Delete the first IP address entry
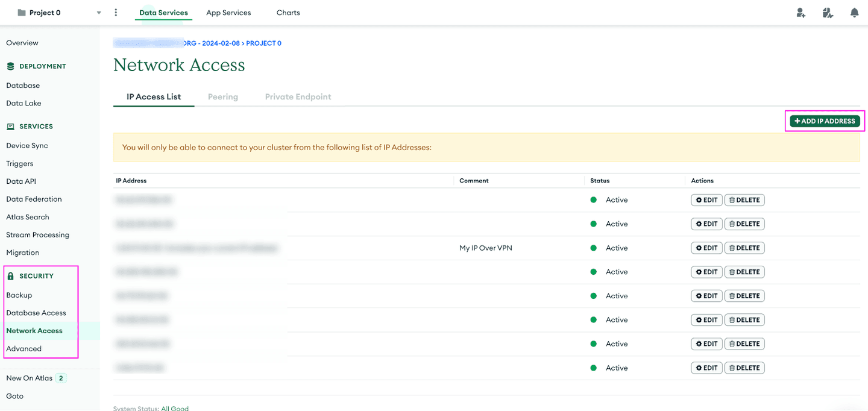Image resolution: width=868 pixels, height=411 pixels. click(744, 200)
